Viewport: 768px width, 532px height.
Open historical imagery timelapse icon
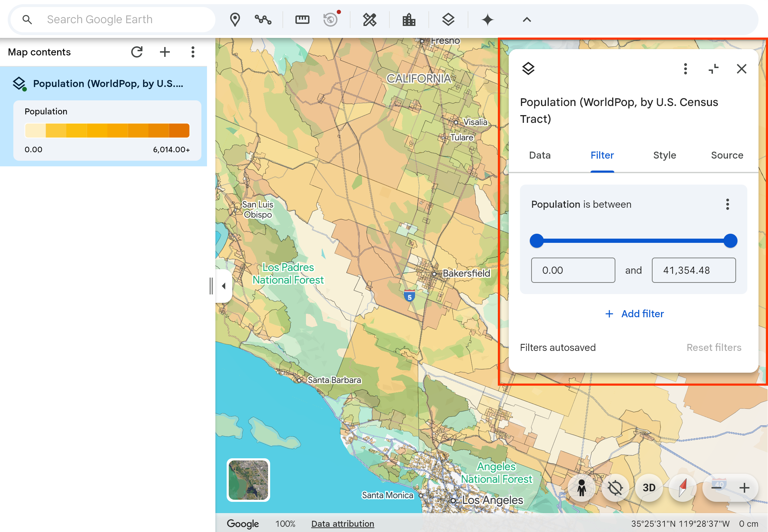[330, 20]
